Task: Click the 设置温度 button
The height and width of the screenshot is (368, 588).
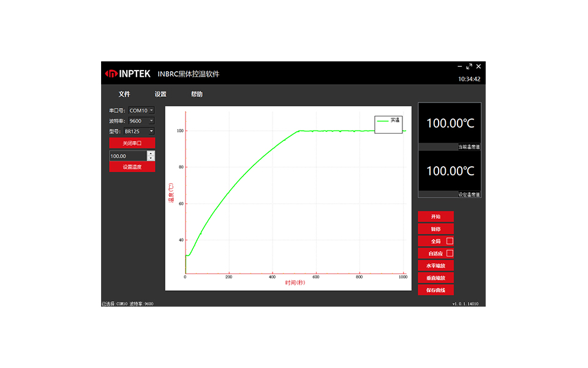Action: click(132, 167)
